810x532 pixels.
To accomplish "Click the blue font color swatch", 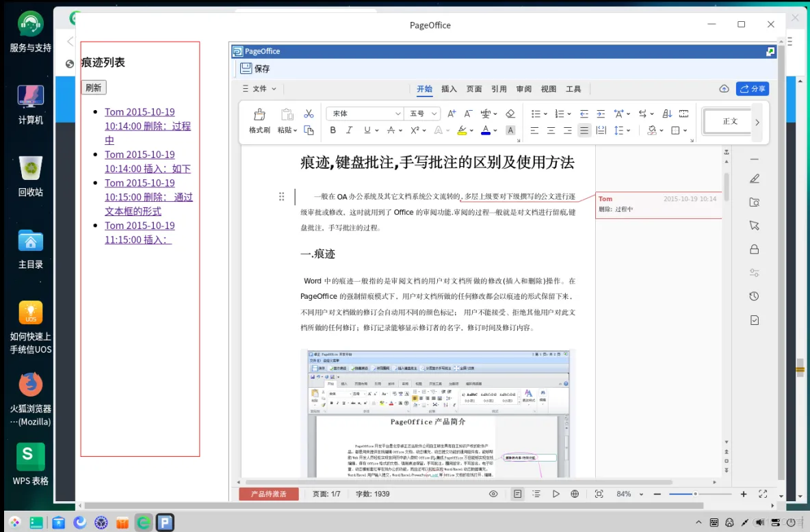I will pos(486,131).
